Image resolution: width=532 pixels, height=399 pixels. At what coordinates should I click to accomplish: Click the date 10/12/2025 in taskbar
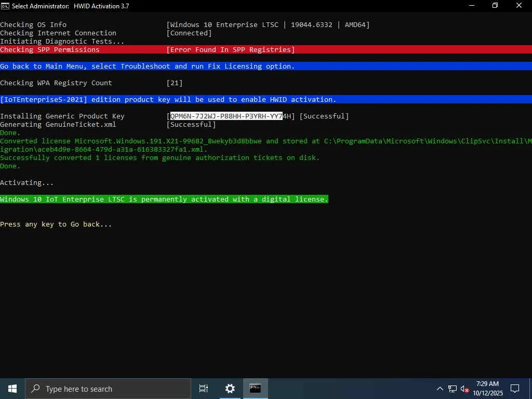tap(488, 393)
